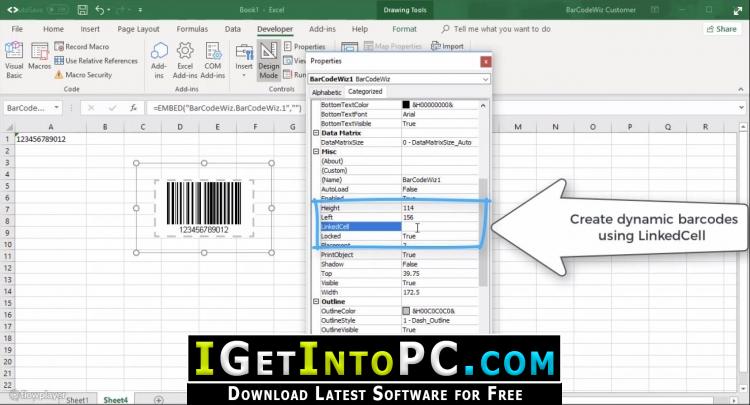Click worksheet vertical scroll up arrow
Image resolution: width=750 pixels, height=405 pixels.
tap(743, 127)
